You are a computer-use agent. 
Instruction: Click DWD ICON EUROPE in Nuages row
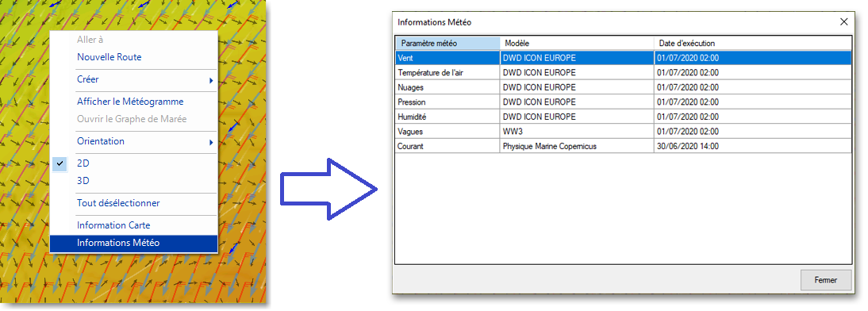[x=577, y=87]
